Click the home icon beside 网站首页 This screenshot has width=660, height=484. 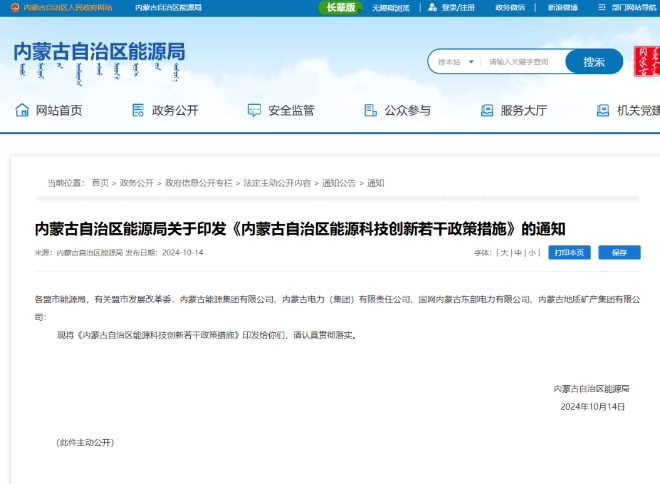(22, 110)
